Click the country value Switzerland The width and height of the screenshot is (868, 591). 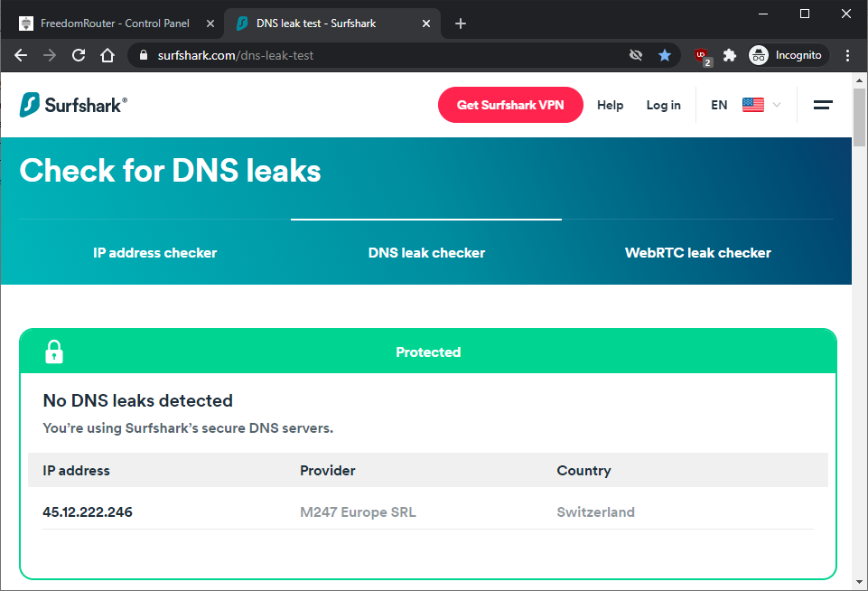tap(595, 511)
